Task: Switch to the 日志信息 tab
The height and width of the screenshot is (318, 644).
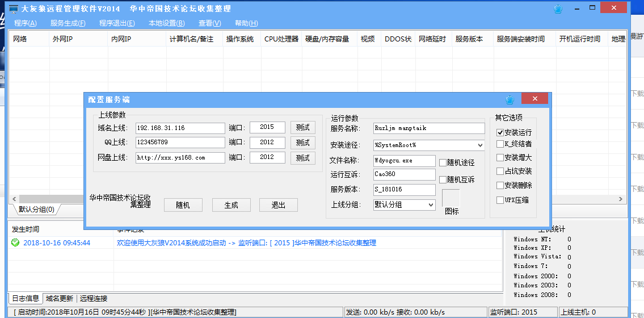Action: pos(26,298)
